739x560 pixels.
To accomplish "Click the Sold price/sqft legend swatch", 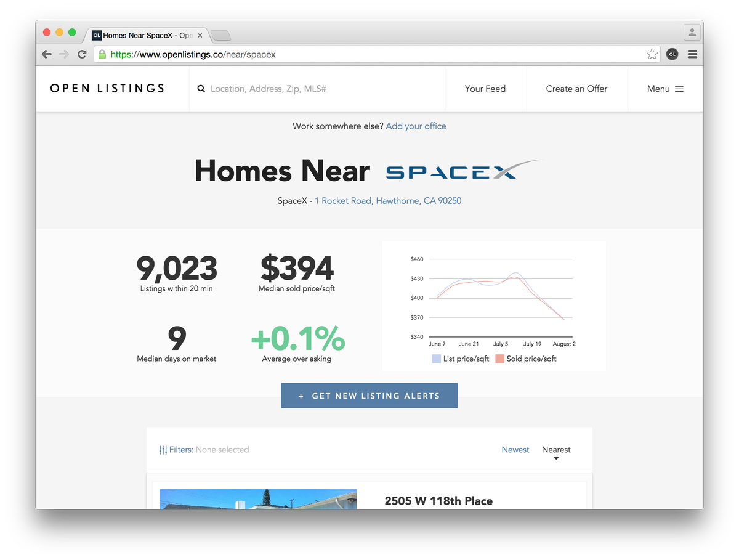I will (x=499, y=359).
